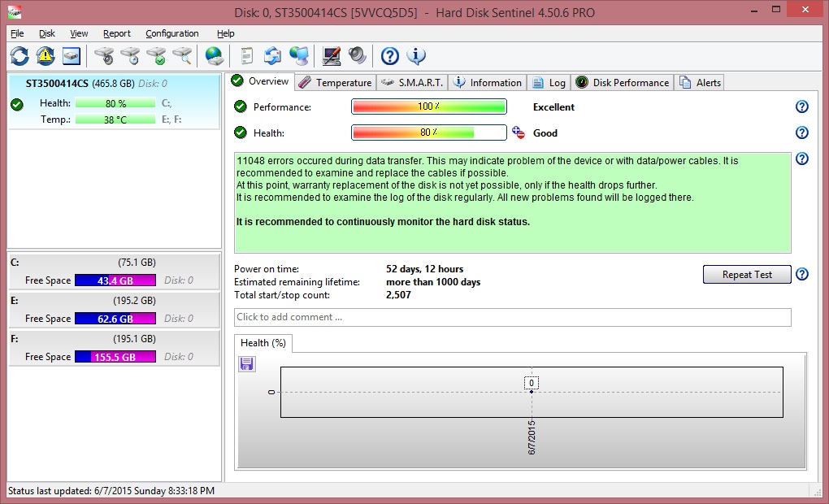
Task: Switch to the Temperature tab
Action: (x=335, y=82)
